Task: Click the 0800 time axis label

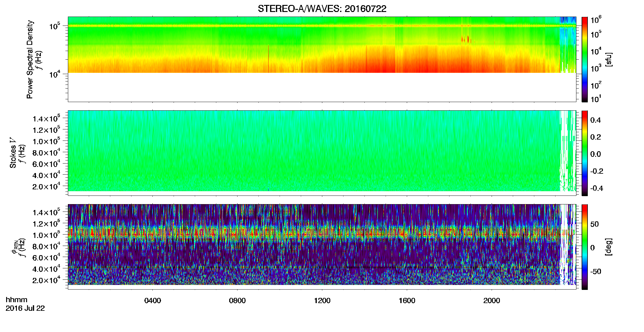Action: coord(238,301)
